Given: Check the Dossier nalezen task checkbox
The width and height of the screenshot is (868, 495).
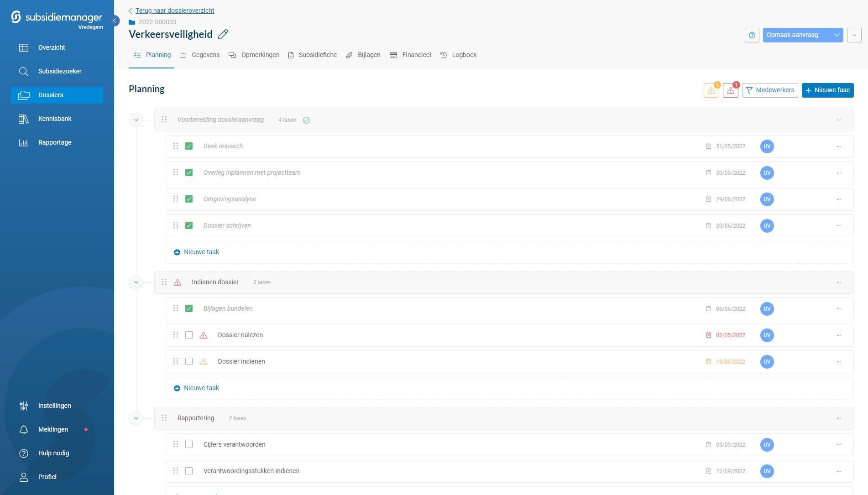Looking at the screenshot, I should tap(189, 335).
